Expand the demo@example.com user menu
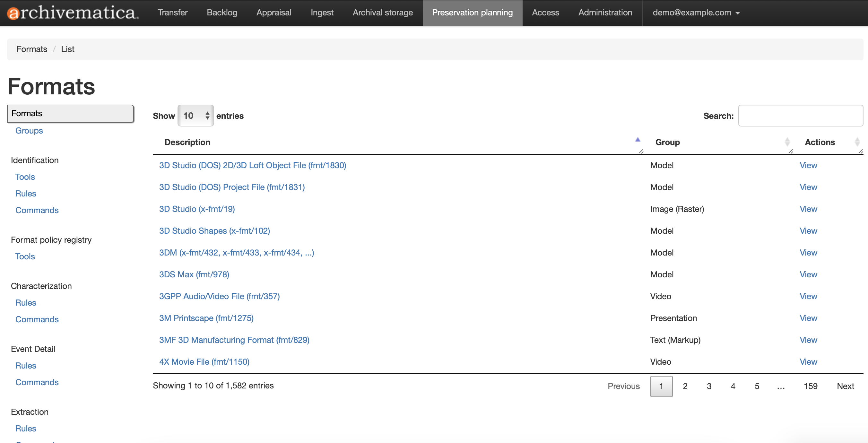The height and width of the screenshot is (443, 868). [696, 13]
